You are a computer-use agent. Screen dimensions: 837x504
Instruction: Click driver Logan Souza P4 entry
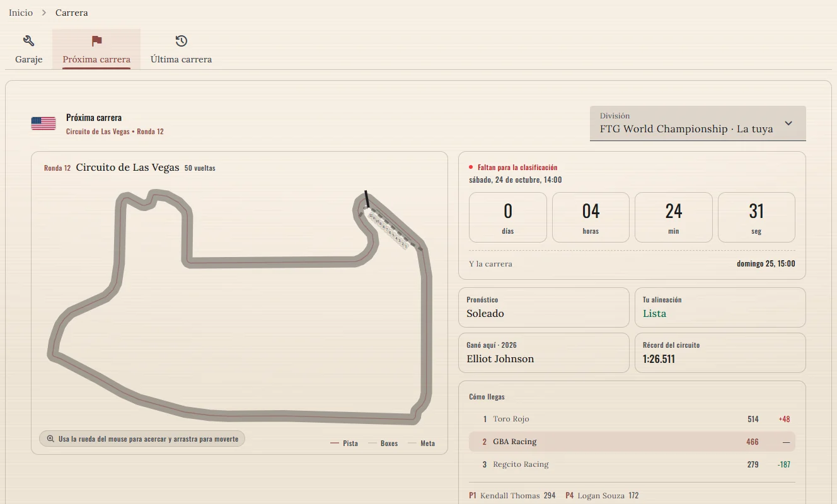click(603, 496)
